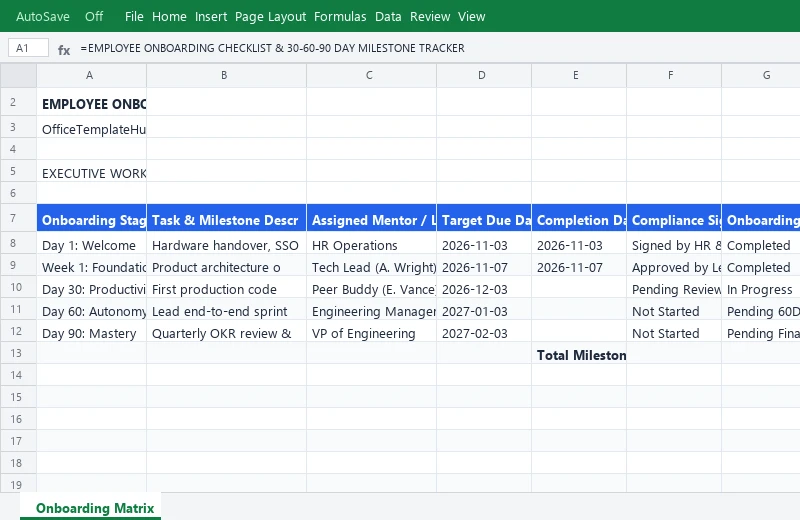
Task: Click the Target Due Date header cell
Action: tap(484, 219)
